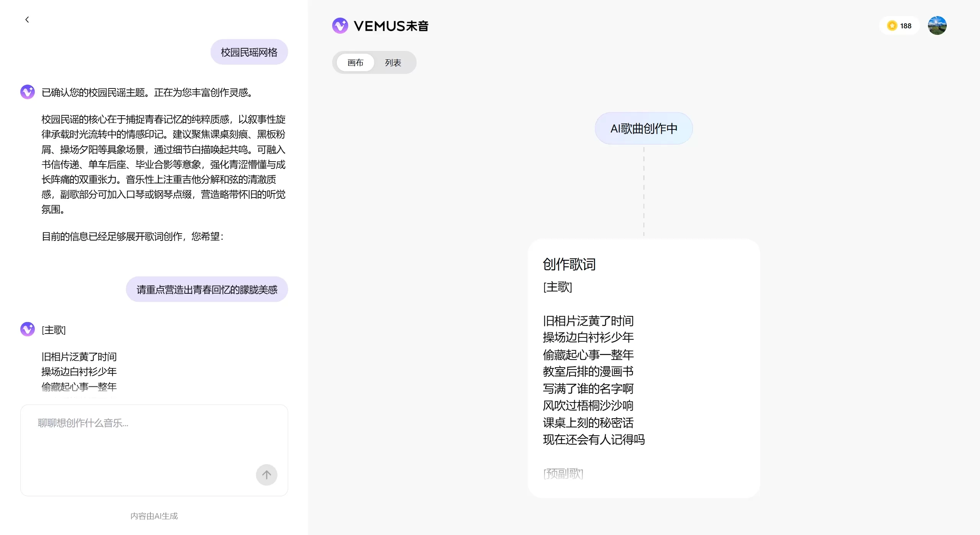Click the VEMUS未音 brand title
980x535 pixels.
coord(391,26)
